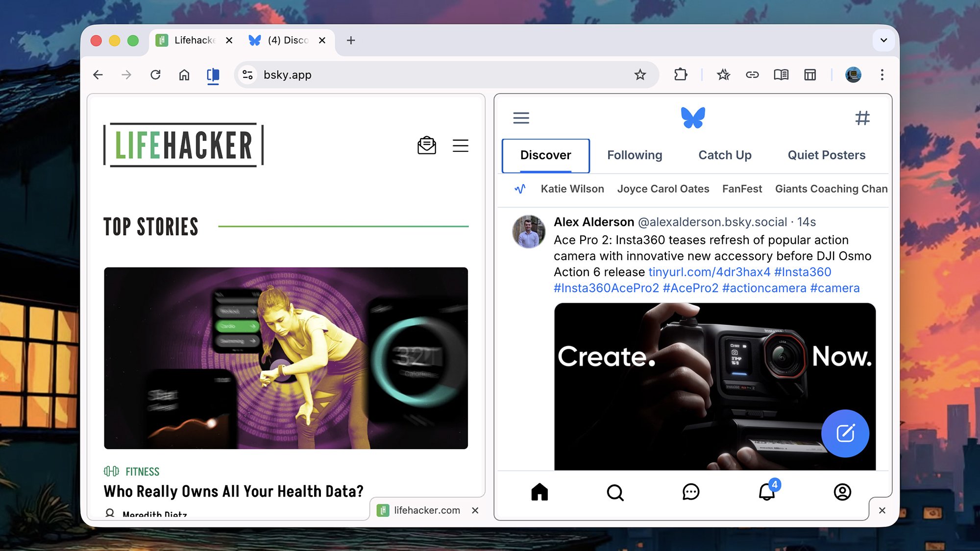Image resolution: width=980 pixels, height=551 pixels.
Task: Toggle the bookmark star for bsky.app
Action: coord(640,74)
